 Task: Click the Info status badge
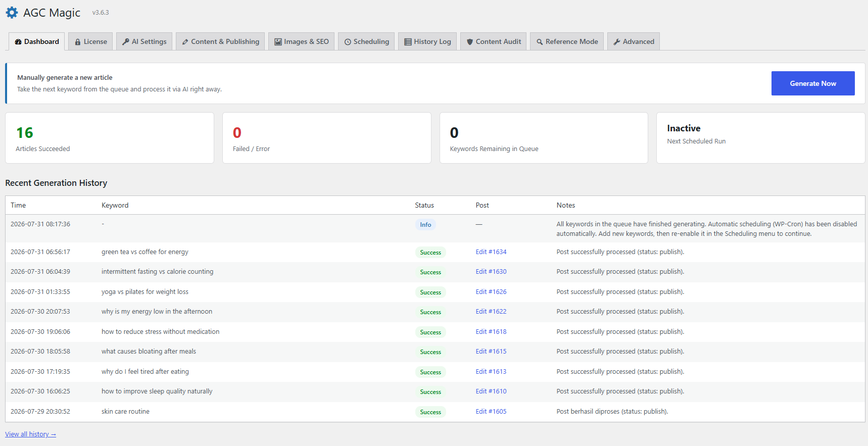pyautogui.click(x=425, y=225)
